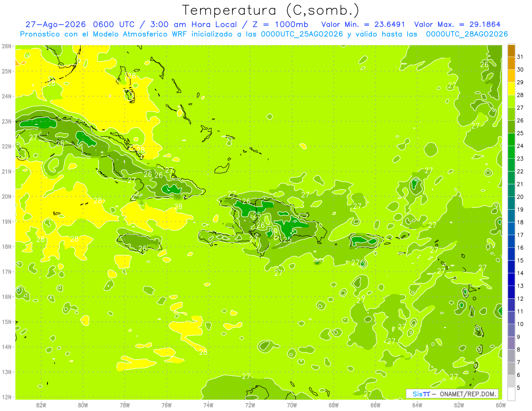Click the valid-until time "0000UTC_28AGO2026"
Screen dimensions: 532x411
pyautogui.click(x=467, y=34)
